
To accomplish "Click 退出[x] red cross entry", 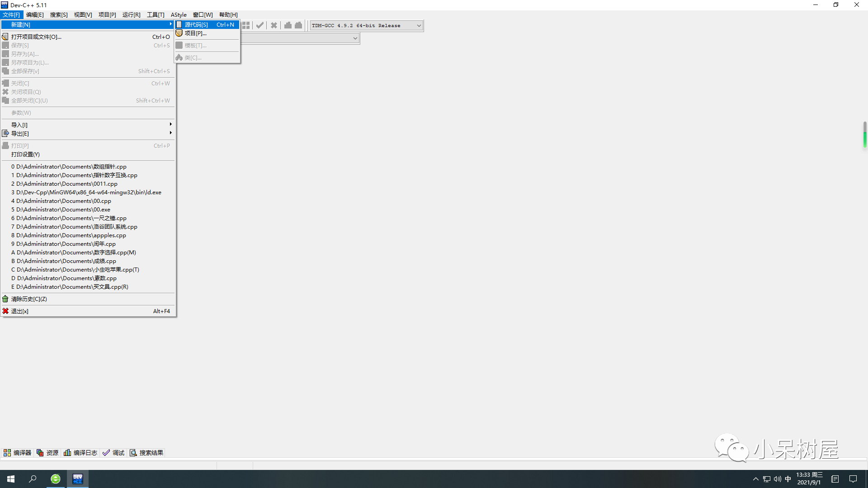I will [19, 311].
